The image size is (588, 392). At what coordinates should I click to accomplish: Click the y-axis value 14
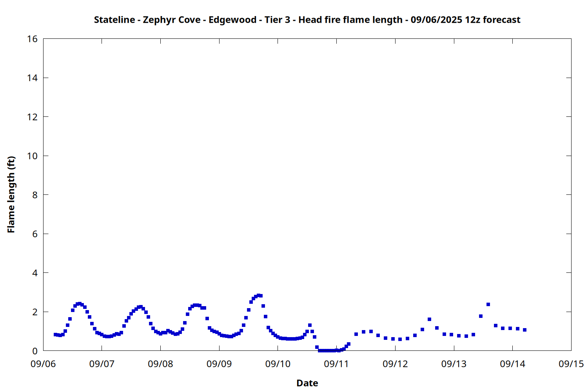(33, 78)
